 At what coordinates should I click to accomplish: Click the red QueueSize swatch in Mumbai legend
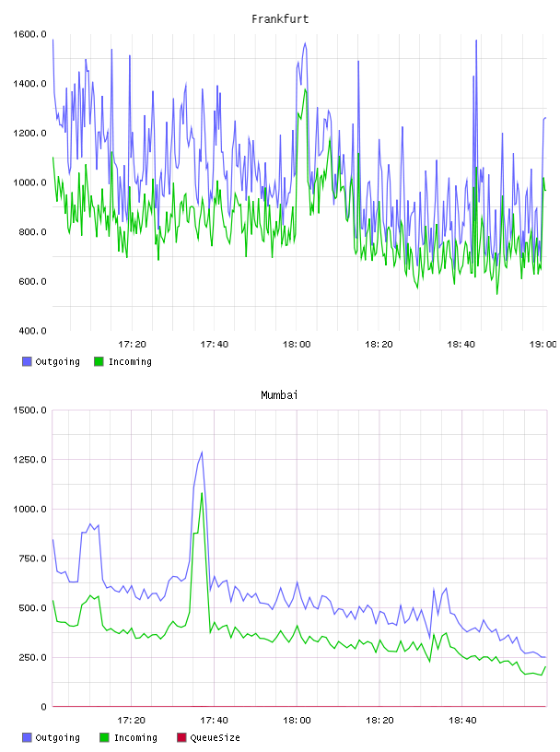[x=181, y=737]
